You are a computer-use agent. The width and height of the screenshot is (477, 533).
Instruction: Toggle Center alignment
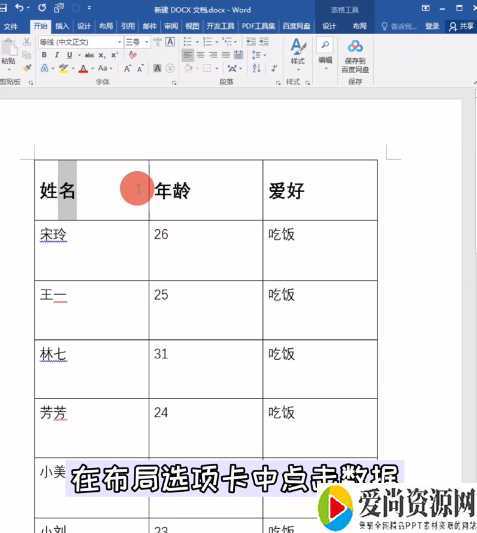pyautogui.click(x=201, y=55)
